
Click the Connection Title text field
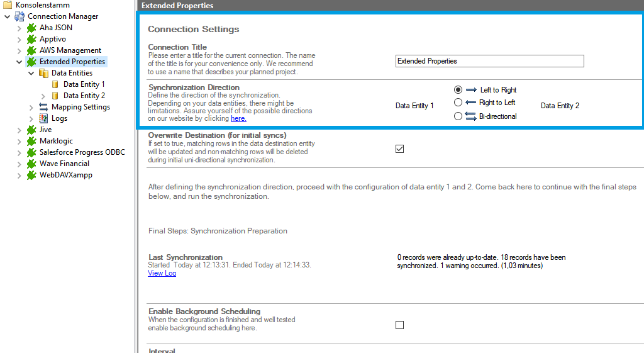(x=489, y=61)
